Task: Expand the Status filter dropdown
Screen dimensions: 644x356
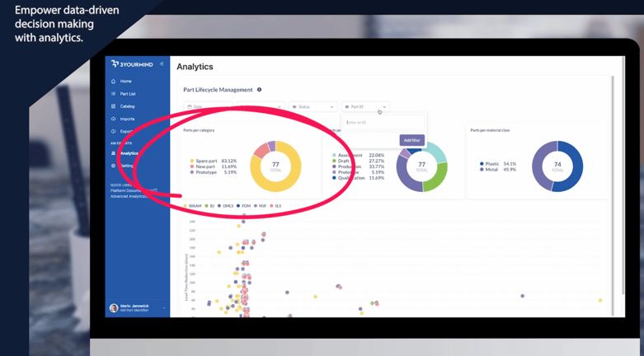Action: [x=313, y=107]
